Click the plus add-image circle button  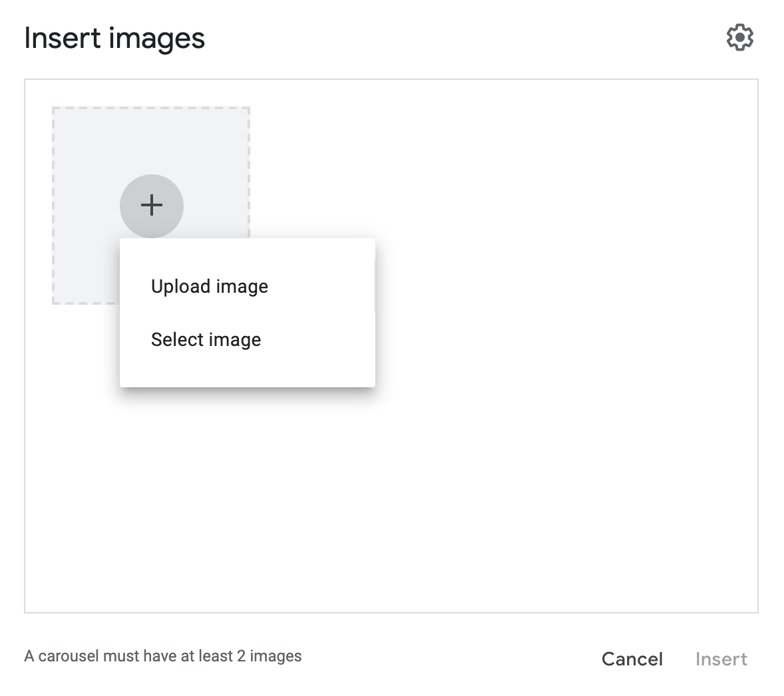tap(152, 206)
